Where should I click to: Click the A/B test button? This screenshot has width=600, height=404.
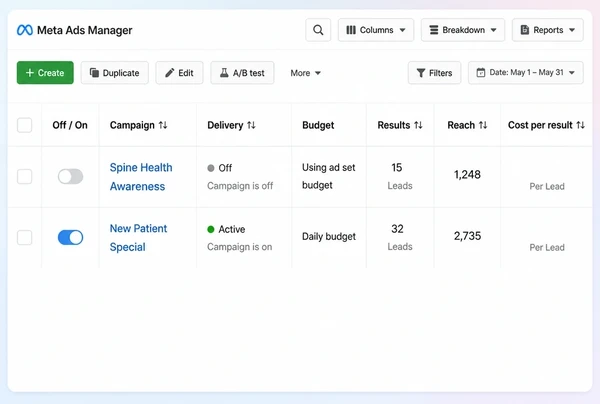(242, 73)
